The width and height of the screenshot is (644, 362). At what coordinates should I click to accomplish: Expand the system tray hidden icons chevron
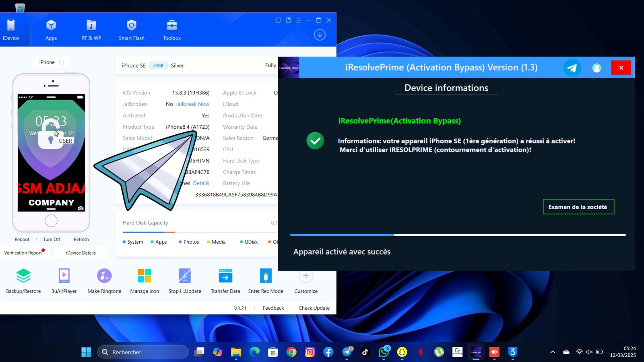tap(553, 352)
